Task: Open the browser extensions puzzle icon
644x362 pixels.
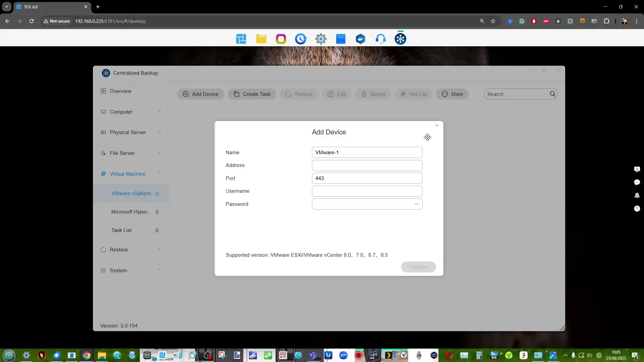Action: [x=606, y=21]
